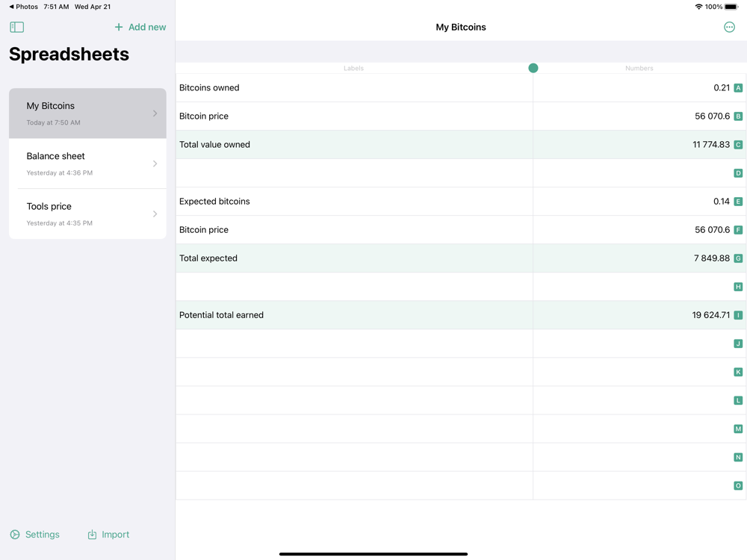Click the row E letter badge
Image resolution: width=747 pixels, height=560 pixels.
(x=738, y=202)
